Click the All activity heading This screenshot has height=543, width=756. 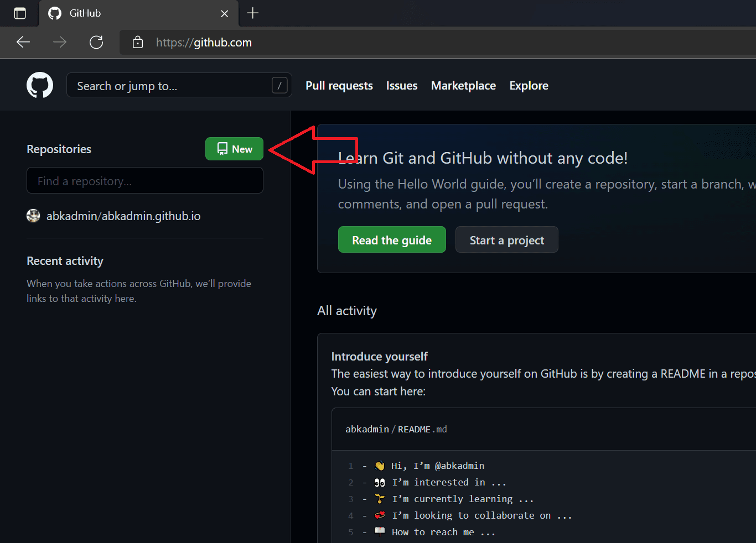tap(347, 311)
